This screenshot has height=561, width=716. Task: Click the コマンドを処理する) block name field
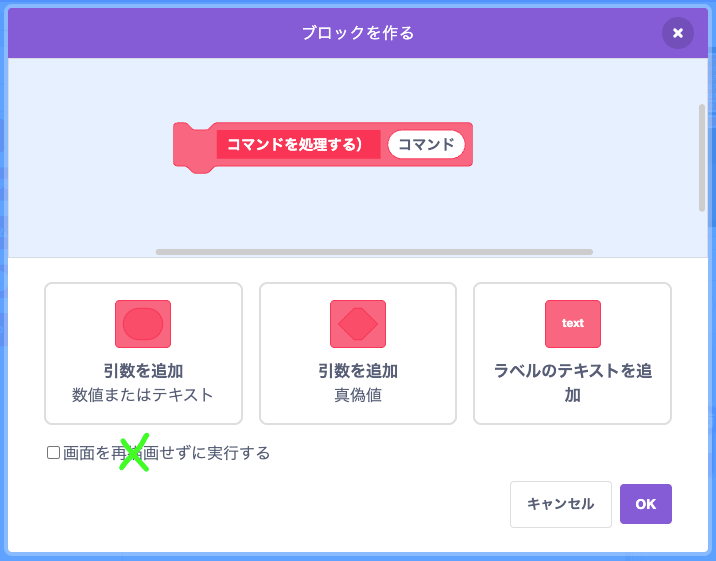(x=297, y=144)
